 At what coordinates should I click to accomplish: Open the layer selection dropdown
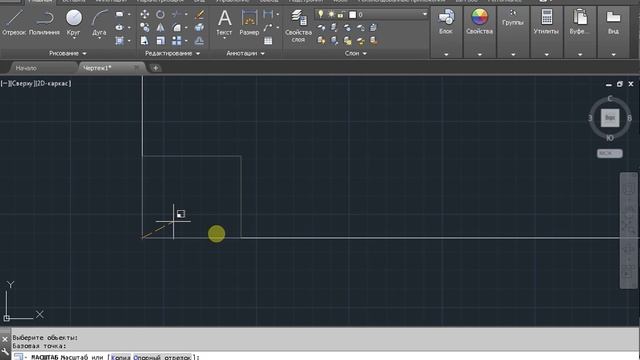pos(424,15)
